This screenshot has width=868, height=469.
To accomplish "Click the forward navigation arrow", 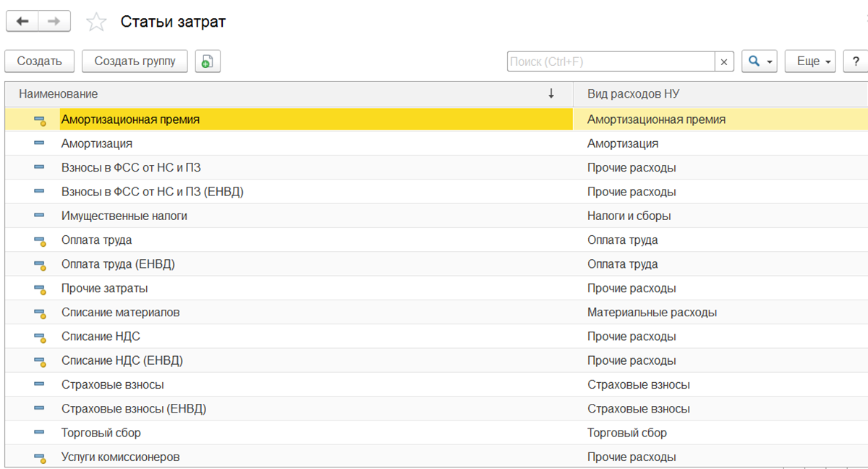I will click(x=54, y=22).
